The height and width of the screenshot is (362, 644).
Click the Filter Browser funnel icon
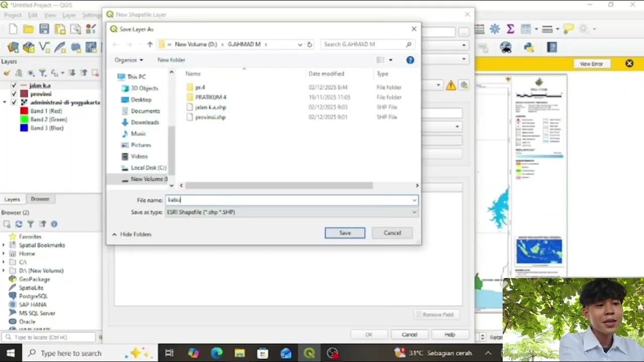point(30,224)
